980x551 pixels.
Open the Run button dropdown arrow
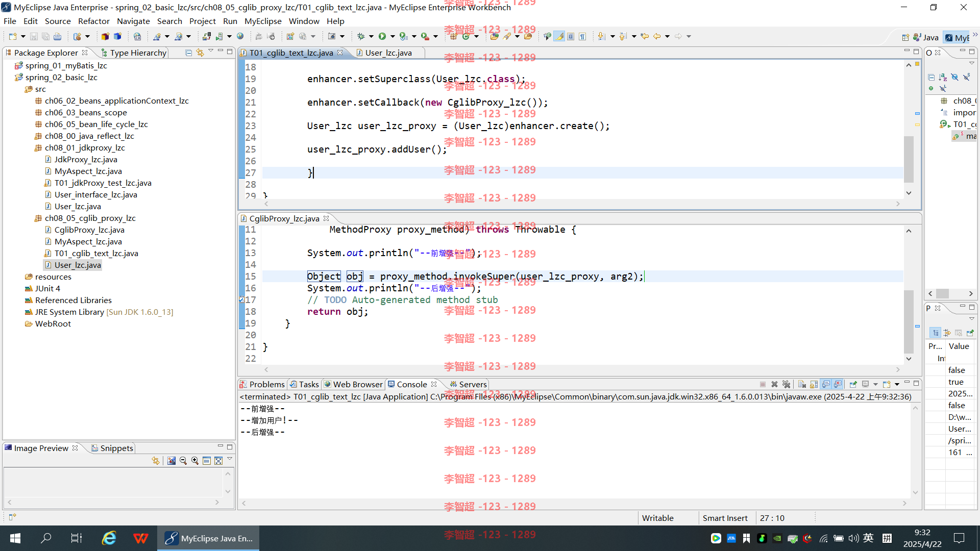coord(393,36)
